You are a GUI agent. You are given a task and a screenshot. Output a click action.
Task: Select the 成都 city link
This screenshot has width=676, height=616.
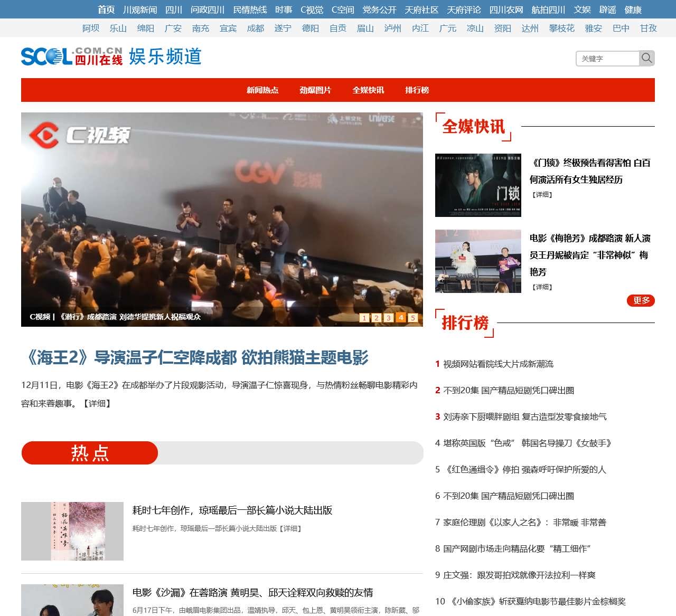[x=256, y=28]
